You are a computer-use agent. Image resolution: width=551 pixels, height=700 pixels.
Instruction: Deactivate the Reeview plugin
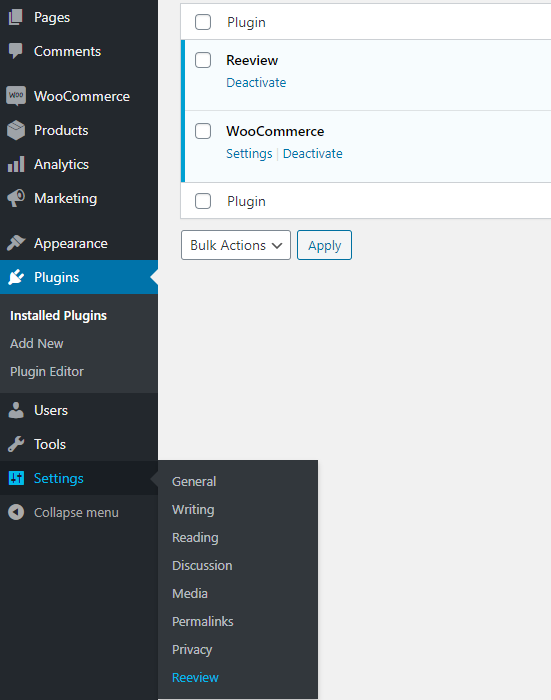pyautogui.click(x=256, y=83)
